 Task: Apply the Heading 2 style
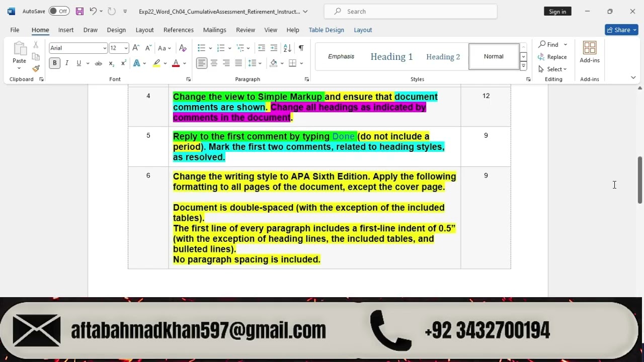(443, 56)
